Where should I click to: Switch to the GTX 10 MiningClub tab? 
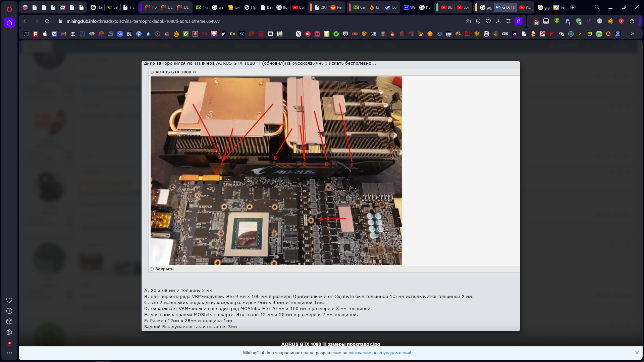point(505,7)
